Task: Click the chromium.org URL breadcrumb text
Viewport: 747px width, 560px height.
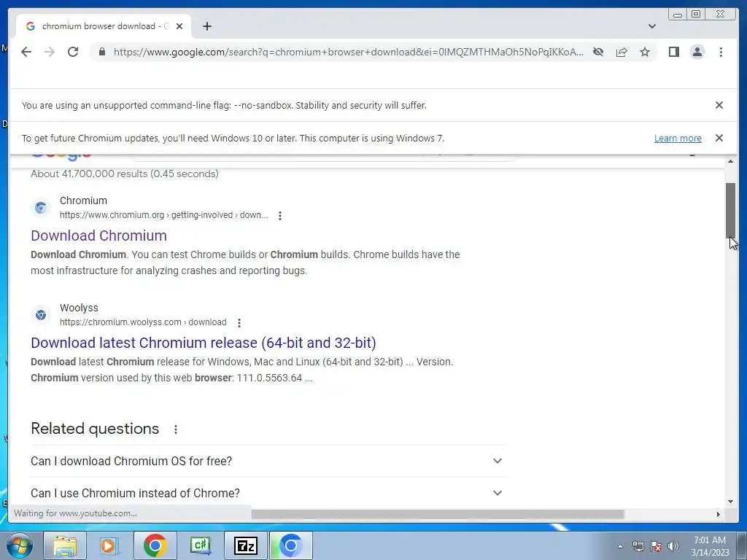Action: coord(164,215)
